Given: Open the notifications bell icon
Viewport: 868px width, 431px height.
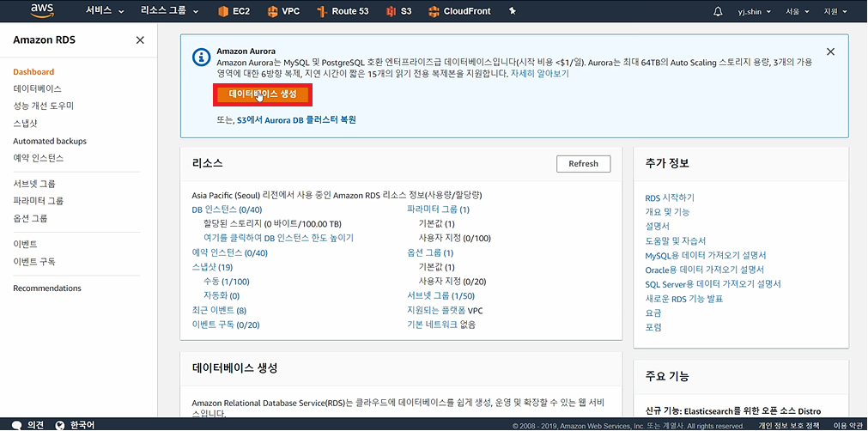Looking at the screenshot, I should pos(718,12).
